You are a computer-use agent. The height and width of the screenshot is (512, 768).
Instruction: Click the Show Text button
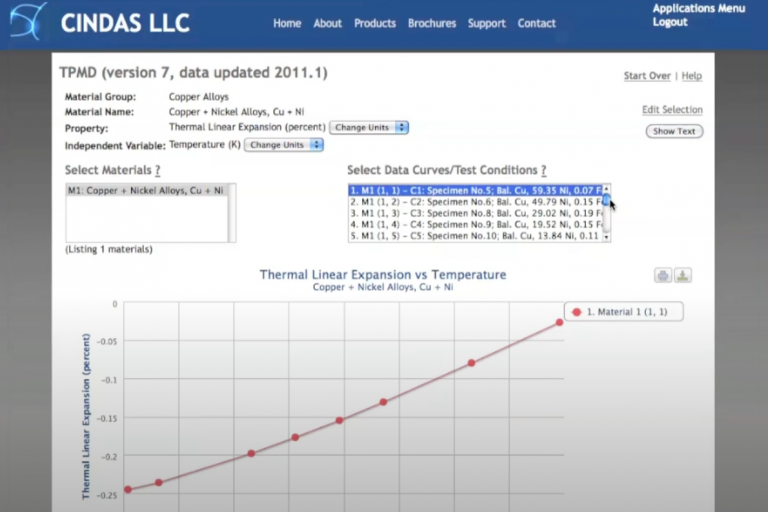click(x=674, y=131)
